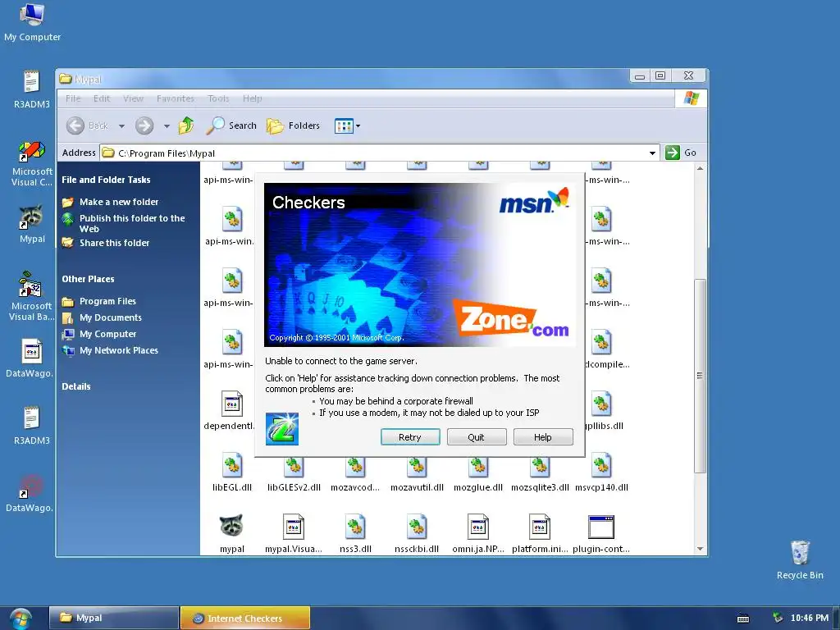Click the file list scroll up arrow

700,168
